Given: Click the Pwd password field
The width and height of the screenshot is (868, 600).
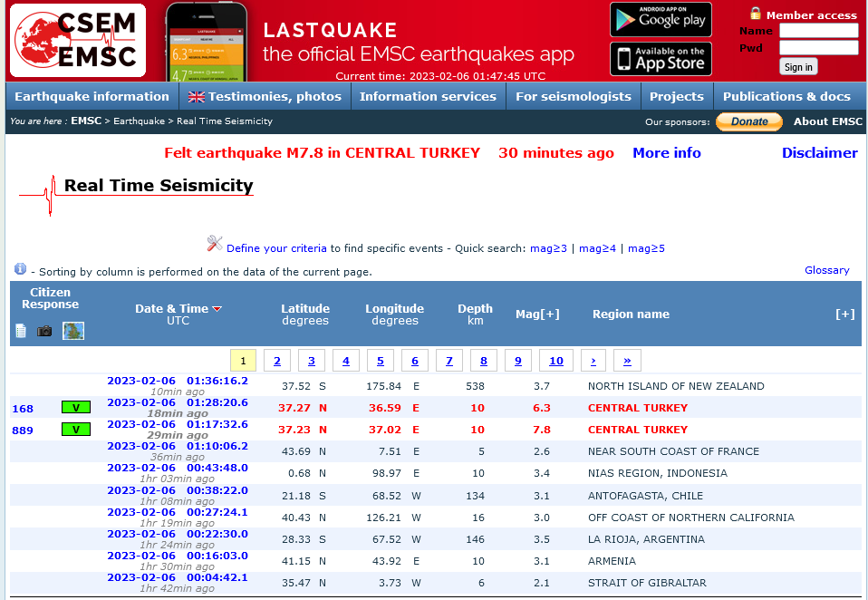Looking at the screenshot, I should (x=819, y=48).
